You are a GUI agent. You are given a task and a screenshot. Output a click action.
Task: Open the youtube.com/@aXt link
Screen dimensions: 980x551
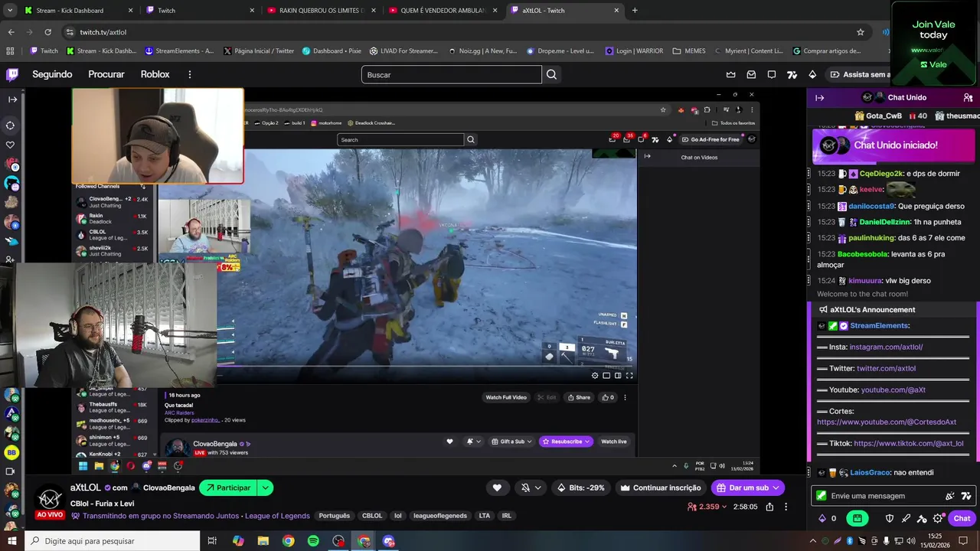893,390
